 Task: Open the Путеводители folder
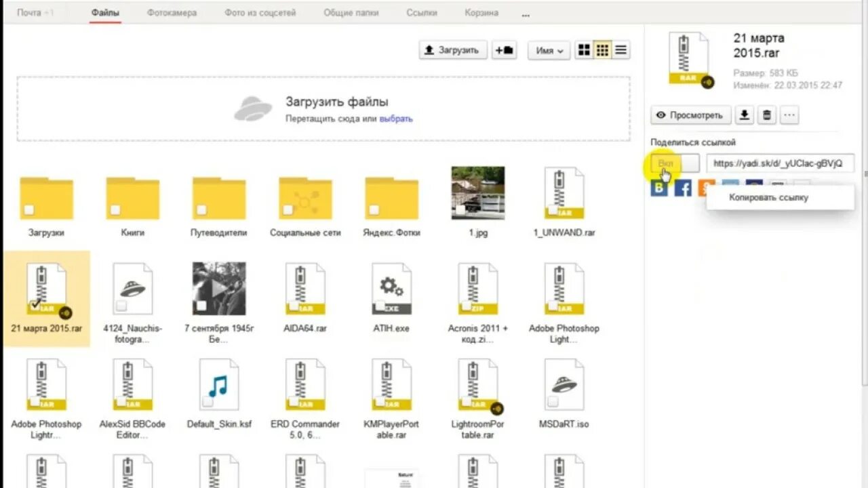click(219, 198)
